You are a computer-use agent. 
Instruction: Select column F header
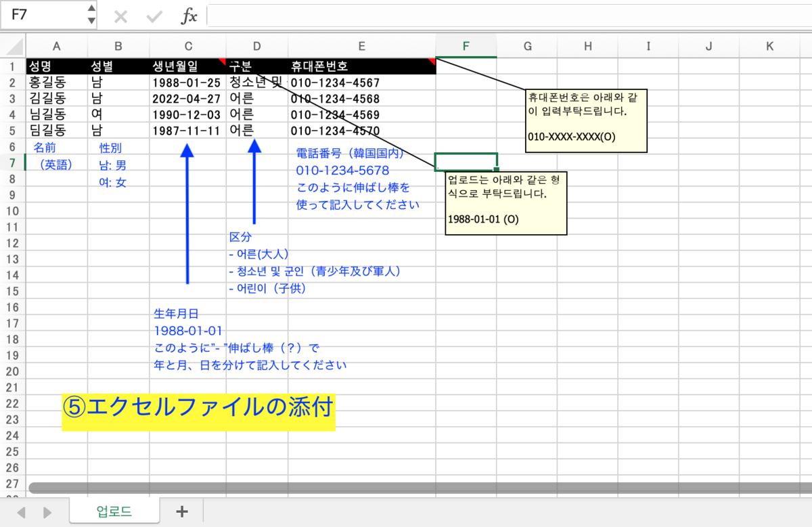[x=466, y=46]
